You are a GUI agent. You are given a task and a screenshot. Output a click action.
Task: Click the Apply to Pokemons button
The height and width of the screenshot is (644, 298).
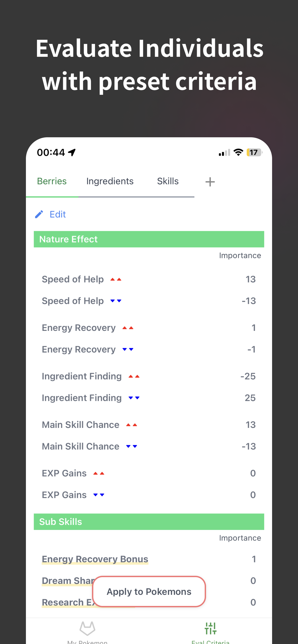[149, 592]
